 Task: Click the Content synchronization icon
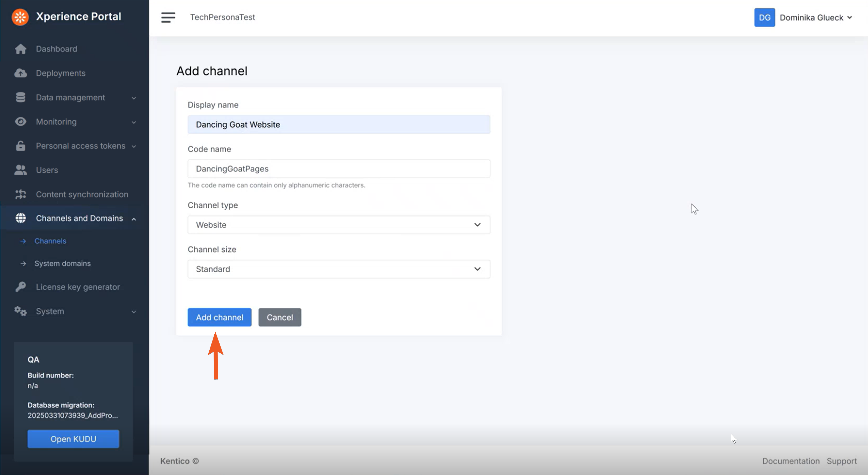tap(20, 194)
